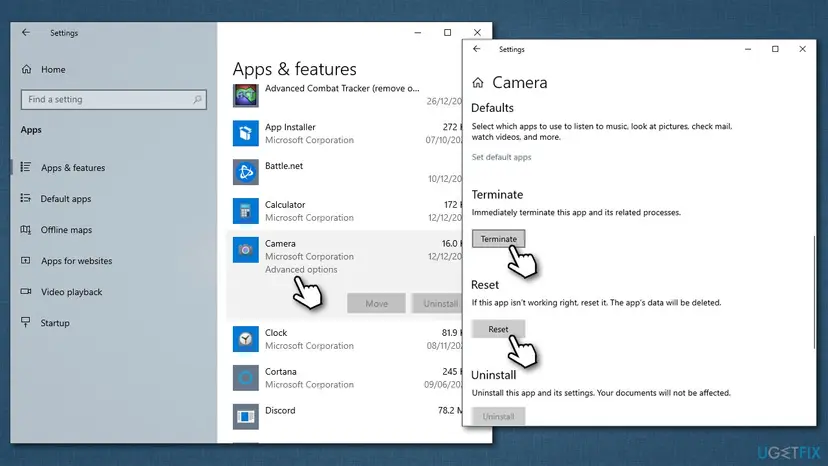Close the Apps & features window
This screenshot has width=828, height=466.
coord(477,33)
